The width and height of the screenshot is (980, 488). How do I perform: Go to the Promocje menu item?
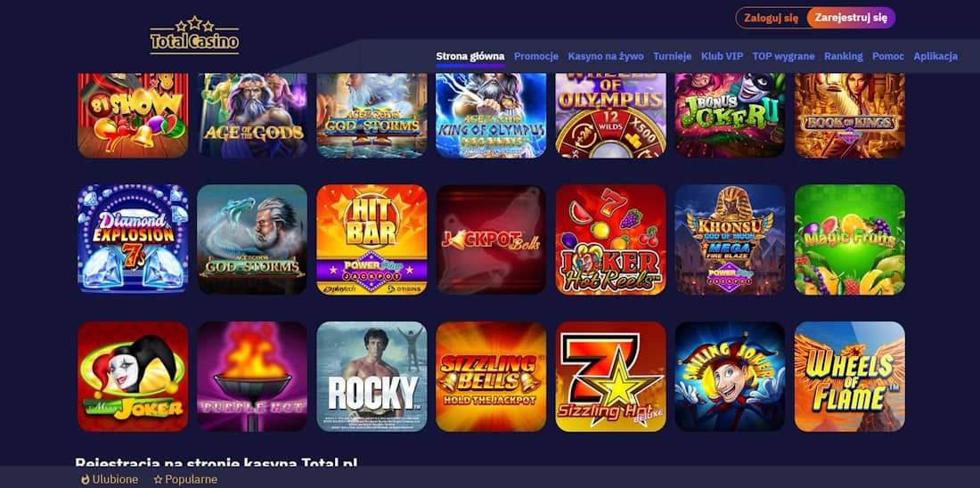(x=536, y=56)
